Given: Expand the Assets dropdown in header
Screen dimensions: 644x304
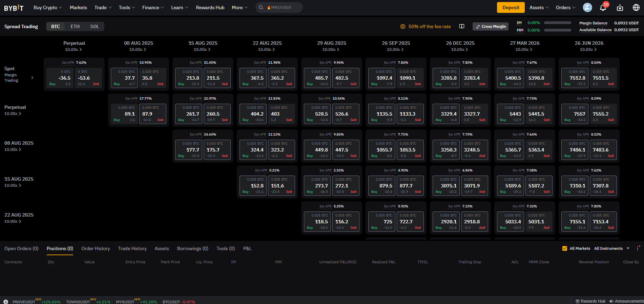Looking at the screenshot, I should click(x=539, y=7).
